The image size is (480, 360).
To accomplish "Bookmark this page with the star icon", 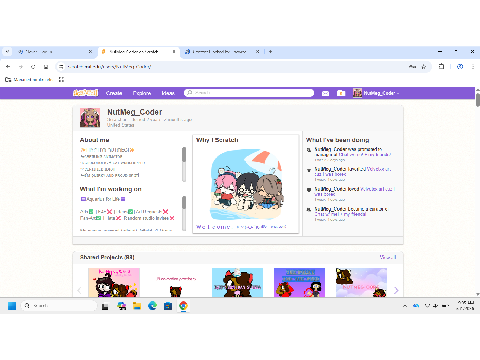I will tap(424, 67).
